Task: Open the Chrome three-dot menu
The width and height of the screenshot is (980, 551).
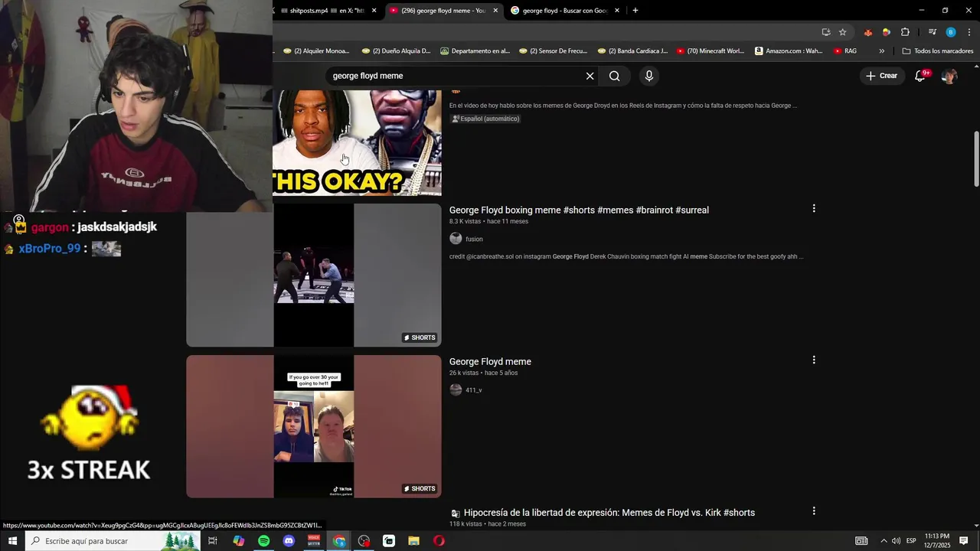Action: tap(969, 32)
